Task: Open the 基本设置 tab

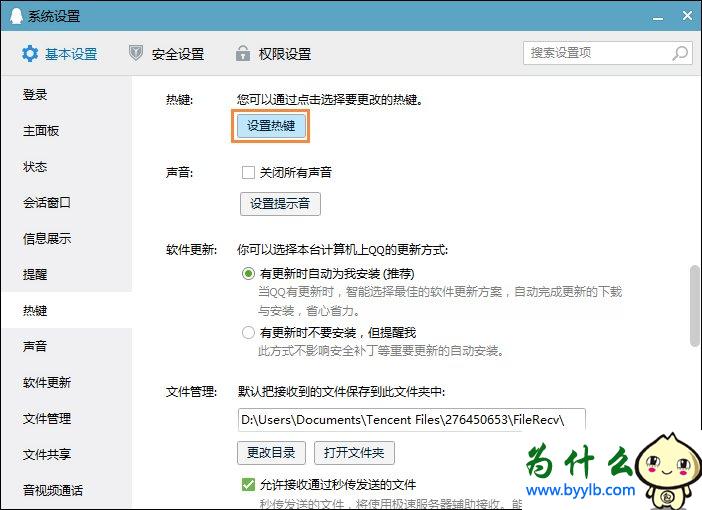Action: [60, 54]
